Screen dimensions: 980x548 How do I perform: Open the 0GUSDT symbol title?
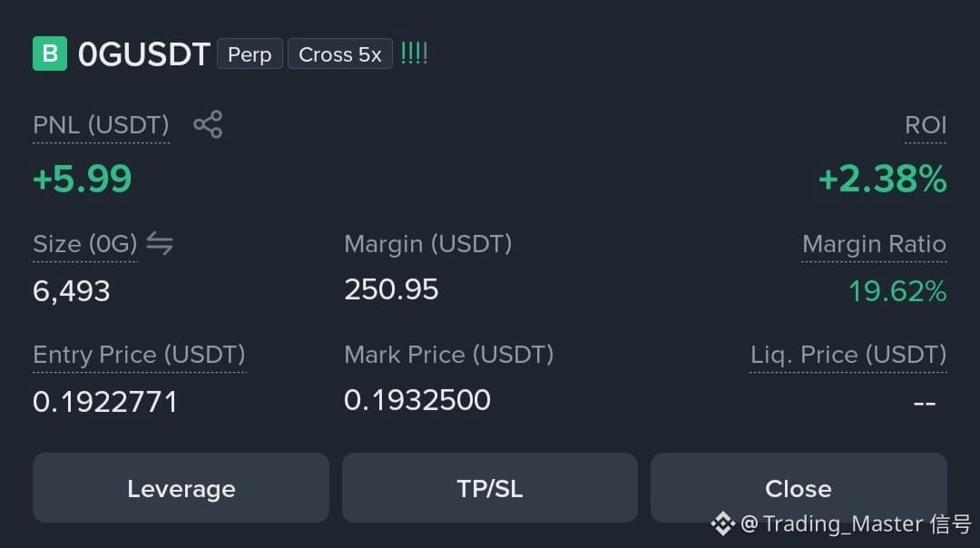143,54
